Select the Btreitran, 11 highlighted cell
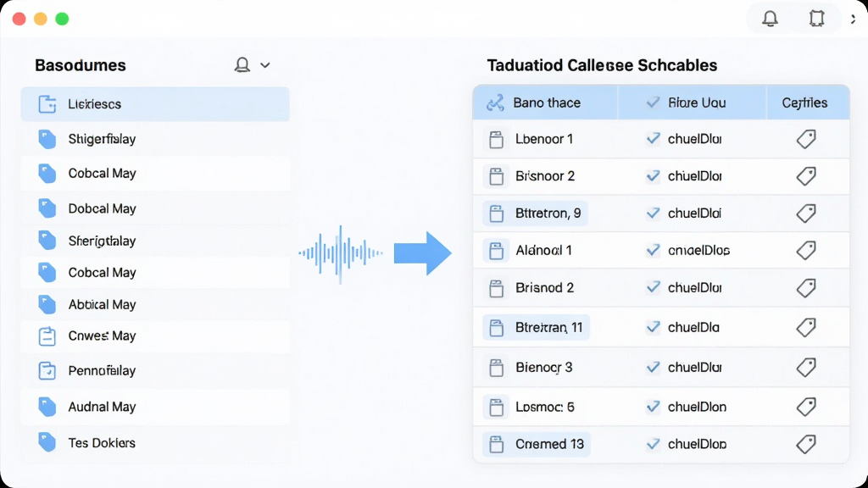The height and width of the screenshot is (488, 868). [x=536, y=328]
